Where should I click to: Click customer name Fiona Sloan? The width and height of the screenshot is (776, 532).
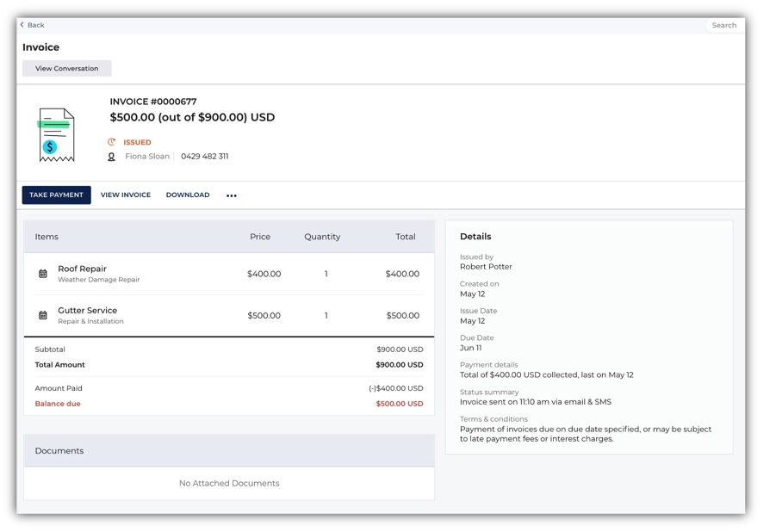click(x=147, y=157)
